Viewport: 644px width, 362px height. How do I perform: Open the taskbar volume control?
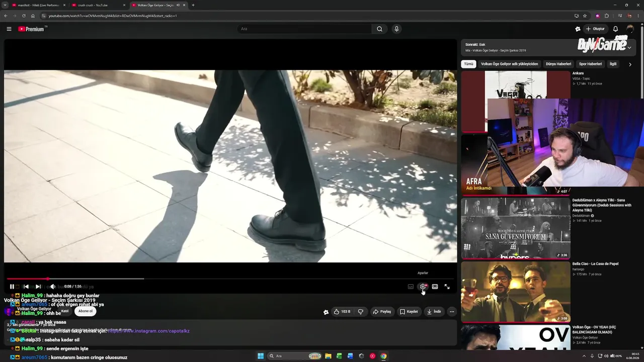606,356
